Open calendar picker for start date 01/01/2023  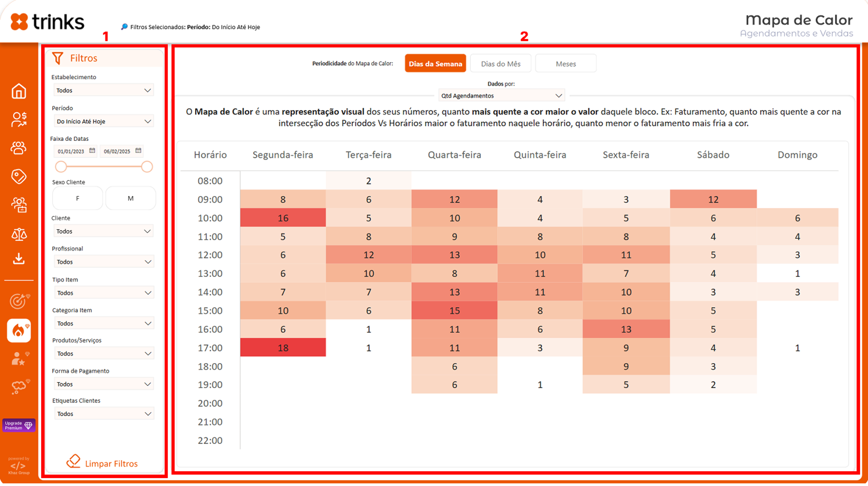[92, 151]
